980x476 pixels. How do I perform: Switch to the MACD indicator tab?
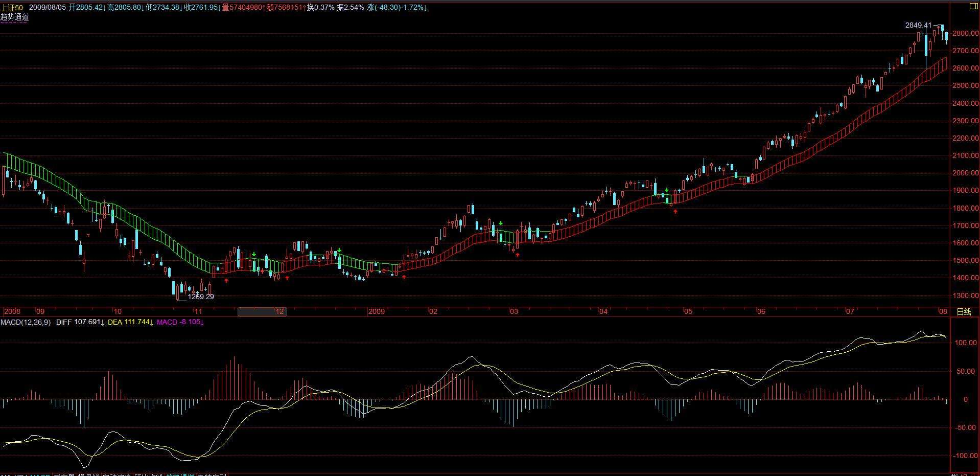pos(40,474)
